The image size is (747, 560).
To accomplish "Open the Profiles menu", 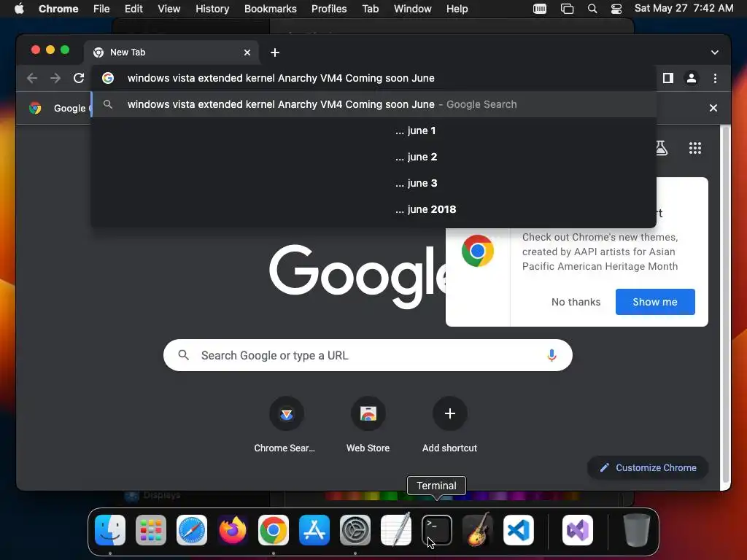I will point(329,9).
